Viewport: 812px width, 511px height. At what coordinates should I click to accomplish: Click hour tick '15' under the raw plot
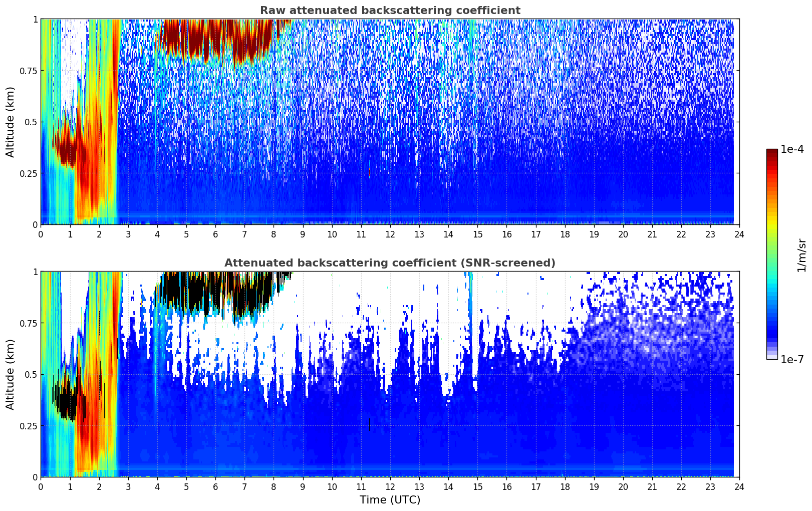tap(477, 234)
